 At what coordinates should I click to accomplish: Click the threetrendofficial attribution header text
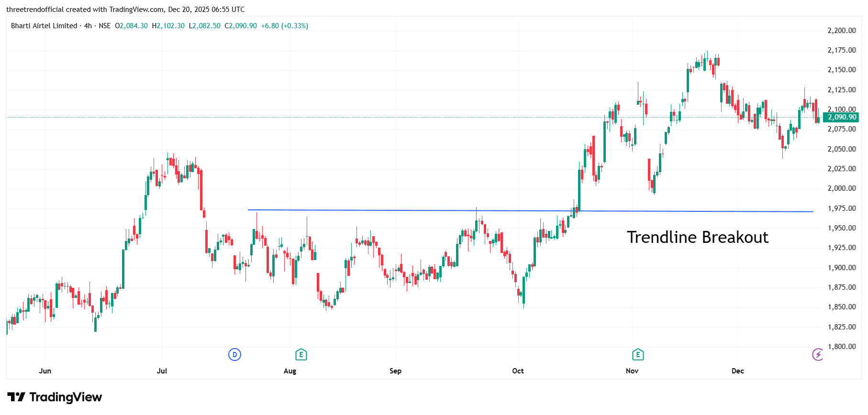pos(125,10)
